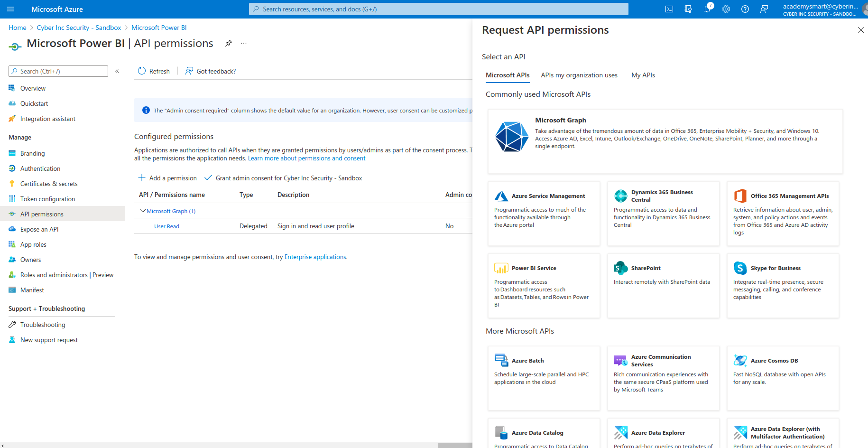Open Cloud Shell from the top bar
Screen dimensions: 868x448
tap(669, 9)
